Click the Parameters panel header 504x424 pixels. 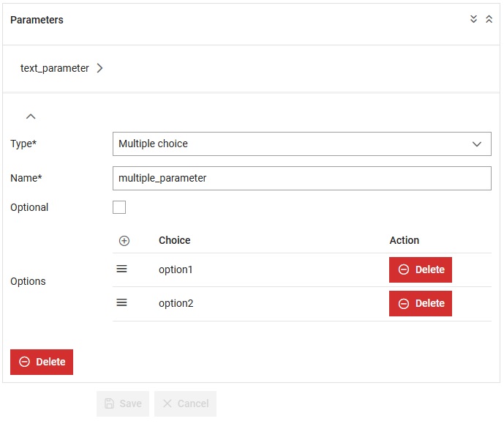(37, 20)
